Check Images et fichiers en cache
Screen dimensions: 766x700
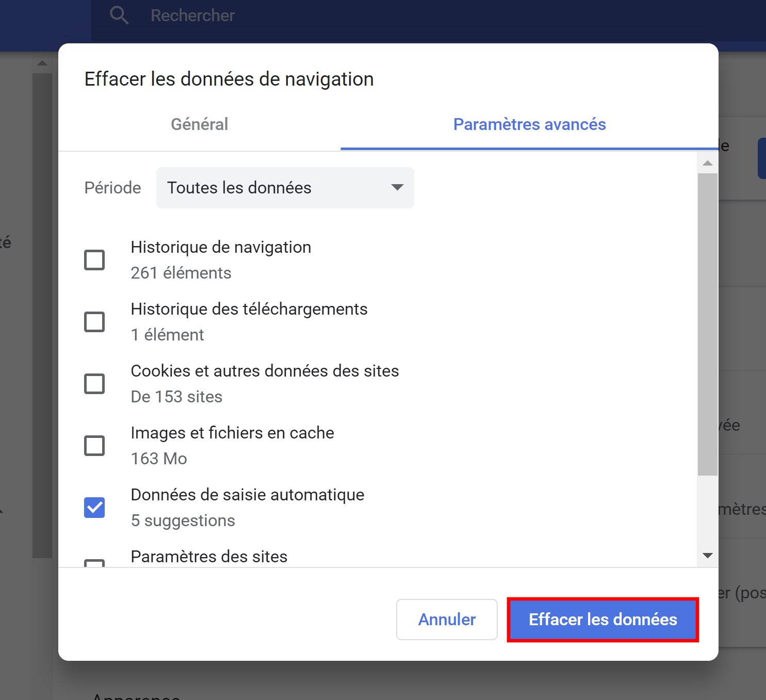tap(94, 446)
